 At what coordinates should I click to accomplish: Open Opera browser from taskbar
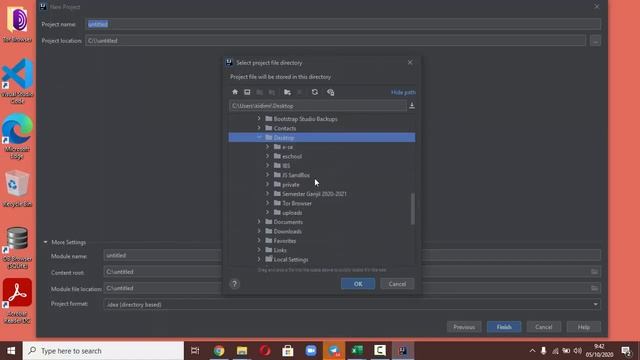(x=265, y=351)
